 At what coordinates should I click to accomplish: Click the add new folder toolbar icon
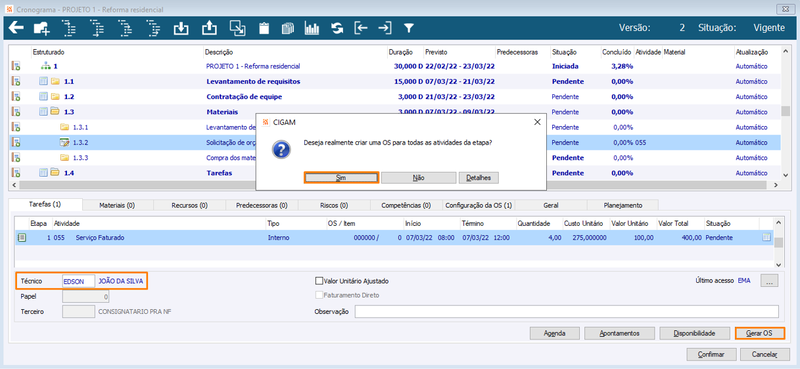click(41, 28)
